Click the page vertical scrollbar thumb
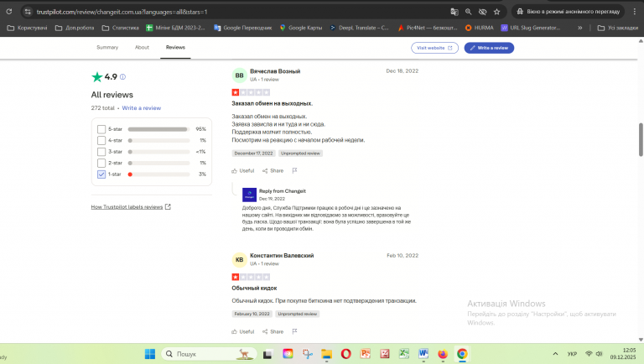The image size is (644, 364). (641, 140)
